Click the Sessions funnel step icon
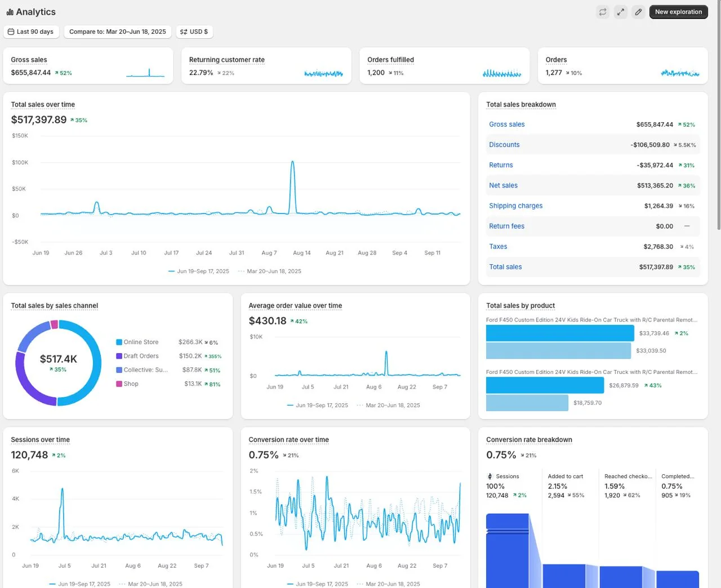This screenshot has height=588, width=721. click(490, 476)
